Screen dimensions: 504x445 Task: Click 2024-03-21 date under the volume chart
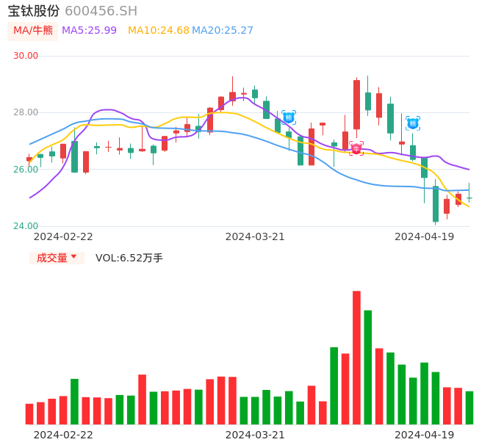[255, 435]
